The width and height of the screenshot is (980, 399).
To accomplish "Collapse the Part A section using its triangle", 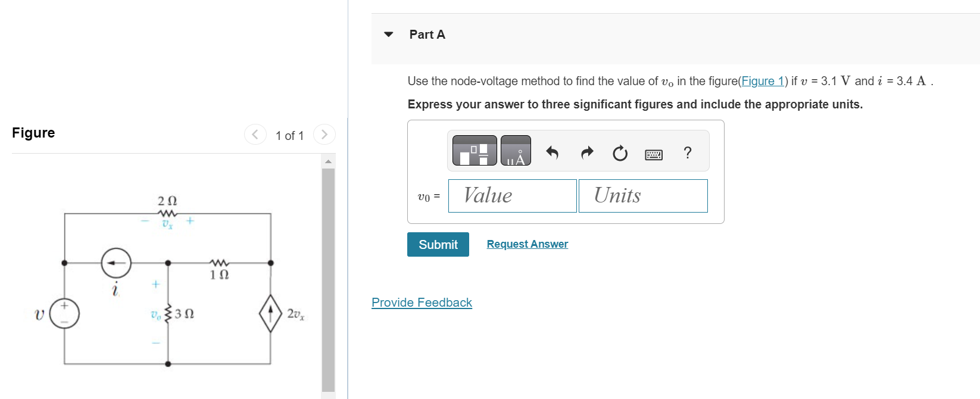I will (388, 35).
